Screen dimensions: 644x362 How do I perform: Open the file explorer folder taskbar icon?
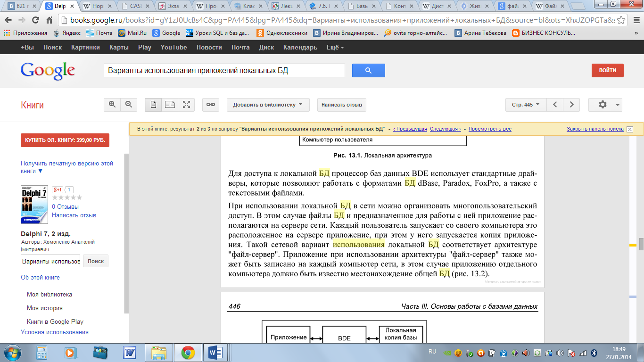click(x=158, y=353)
